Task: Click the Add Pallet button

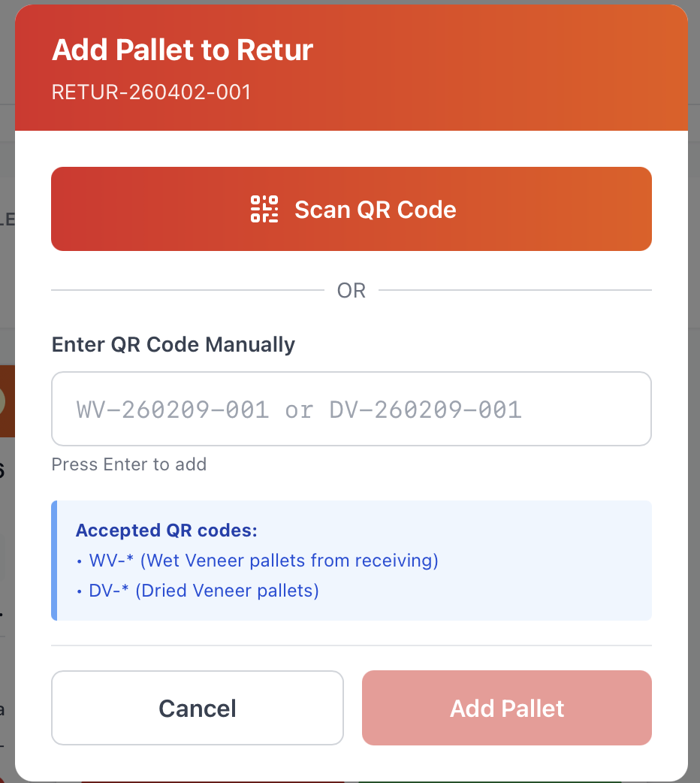Action: [506, 708]
